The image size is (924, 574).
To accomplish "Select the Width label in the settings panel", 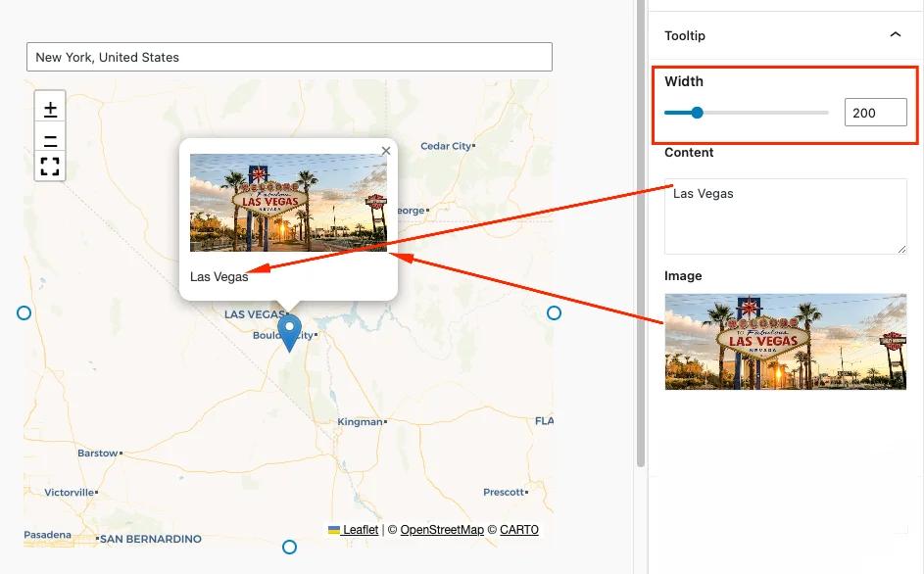I will [x=684, y=81].
